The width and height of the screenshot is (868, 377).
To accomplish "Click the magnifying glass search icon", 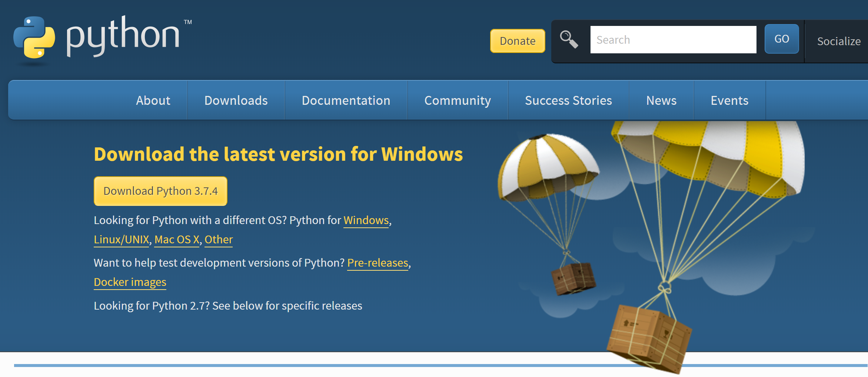I will [x=569, y=40].
